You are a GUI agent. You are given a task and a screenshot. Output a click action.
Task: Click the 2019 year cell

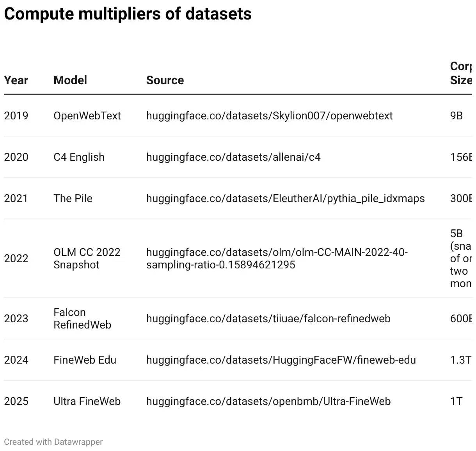(x=16, y=116)
